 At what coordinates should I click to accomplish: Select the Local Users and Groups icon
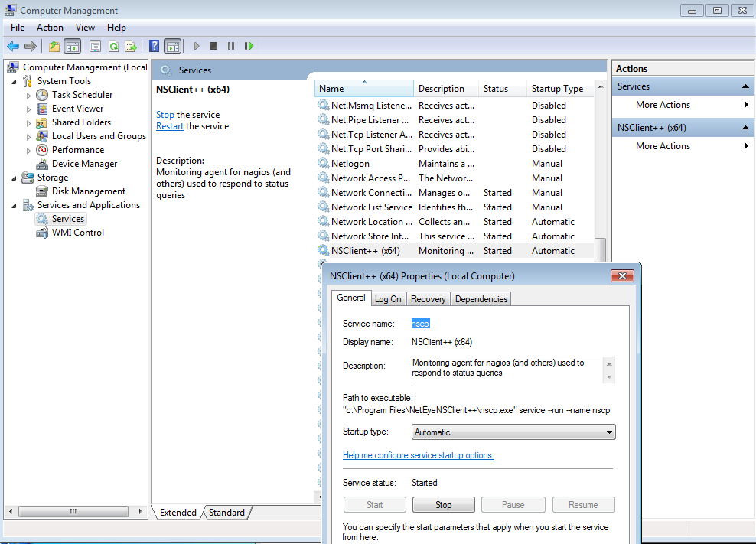point(42,136)
